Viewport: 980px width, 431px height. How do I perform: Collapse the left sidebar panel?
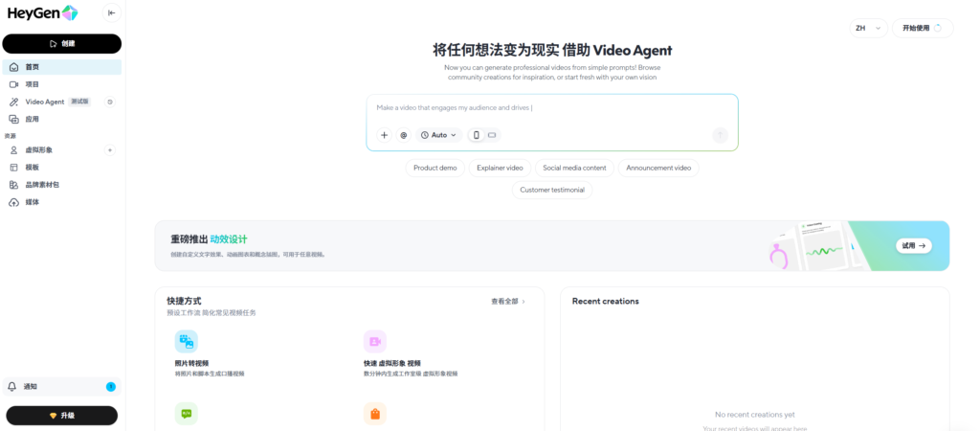112,13
